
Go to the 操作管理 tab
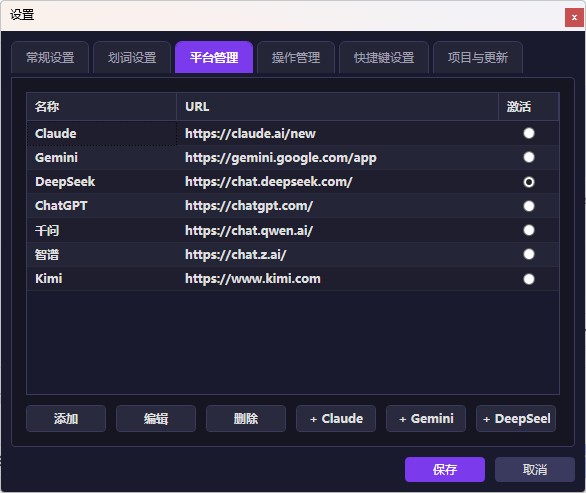pyautogui.click(x=296, y=57)
